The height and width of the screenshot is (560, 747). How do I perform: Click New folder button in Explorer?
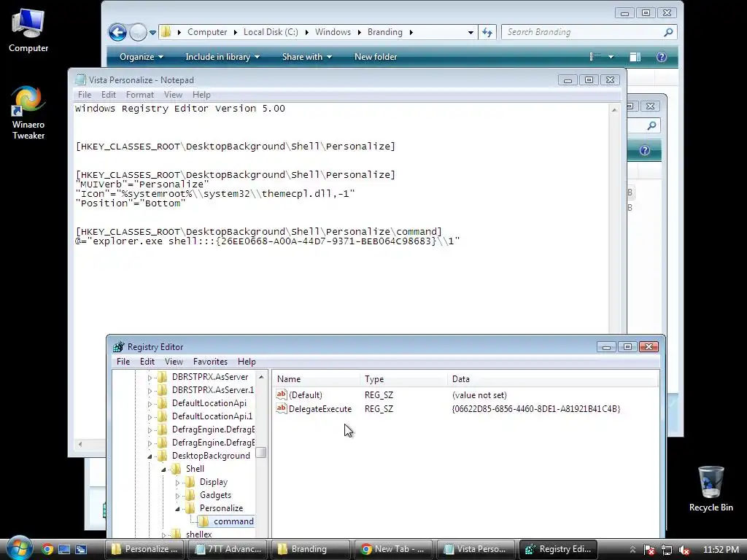click(376, 57)
